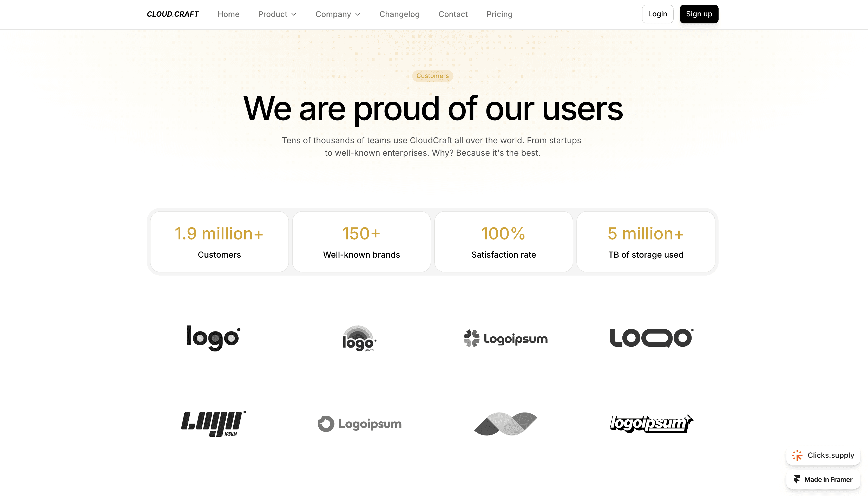This screenshot has width=868, height=496.
Task: Click the asterisk Logoipsum brand logo
Action: (506, 338)
